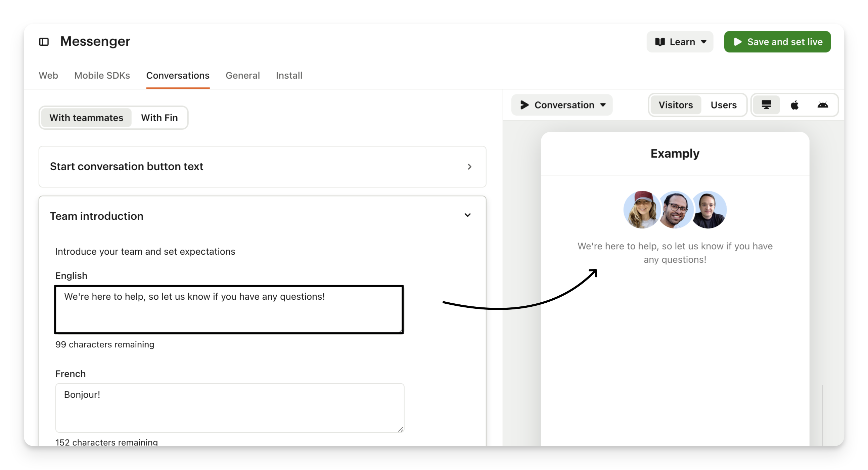Click the book icon on Learn button
Viewport: 868px width, 470px height.
click(x=660, y=42)
